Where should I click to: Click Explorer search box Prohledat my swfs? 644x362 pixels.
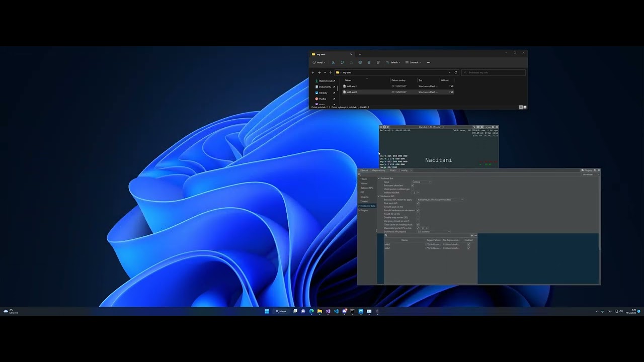point(494,72)
